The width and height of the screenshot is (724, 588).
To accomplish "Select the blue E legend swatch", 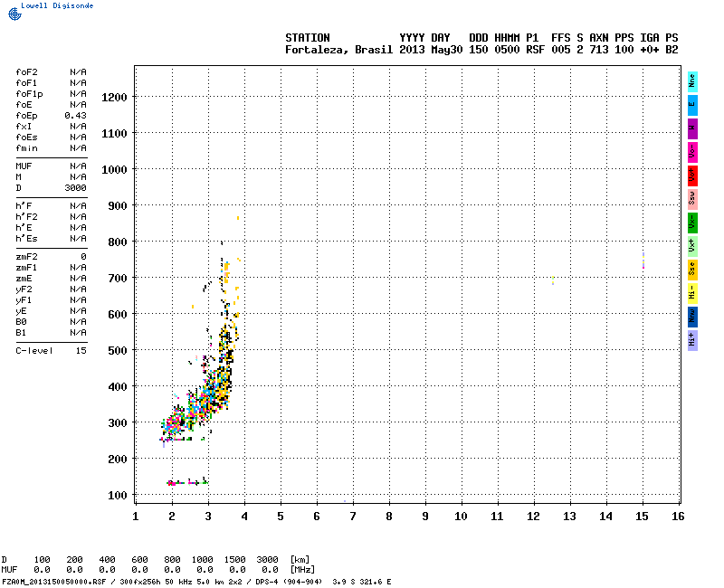I will point(692,104).
